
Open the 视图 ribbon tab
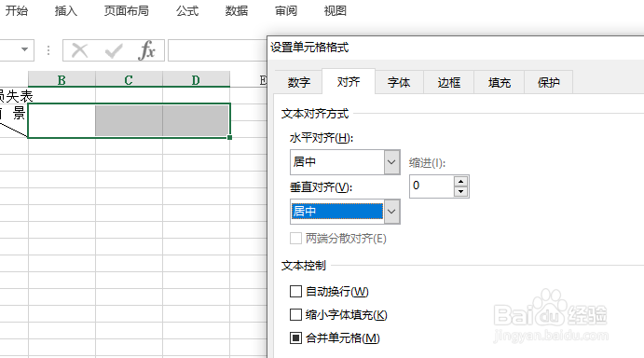336,10
